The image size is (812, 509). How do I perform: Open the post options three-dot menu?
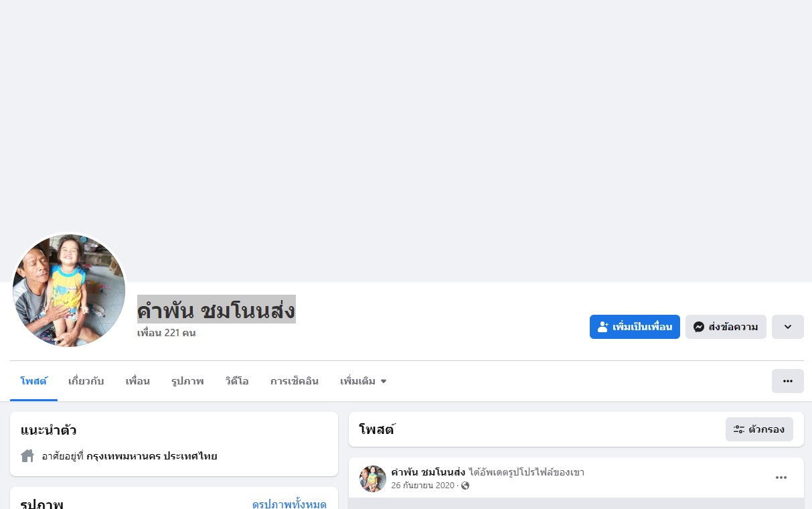coord(781,478)
